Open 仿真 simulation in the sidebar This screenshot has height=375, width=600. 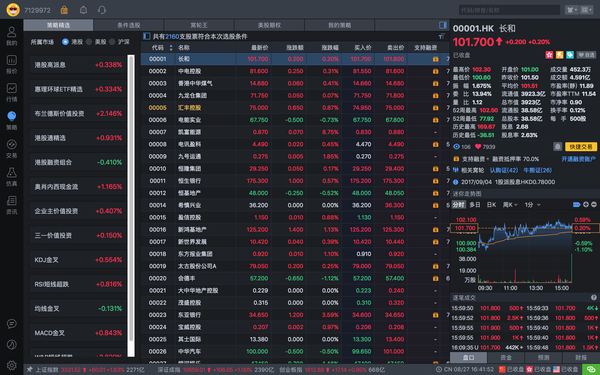tap(12, 176)
